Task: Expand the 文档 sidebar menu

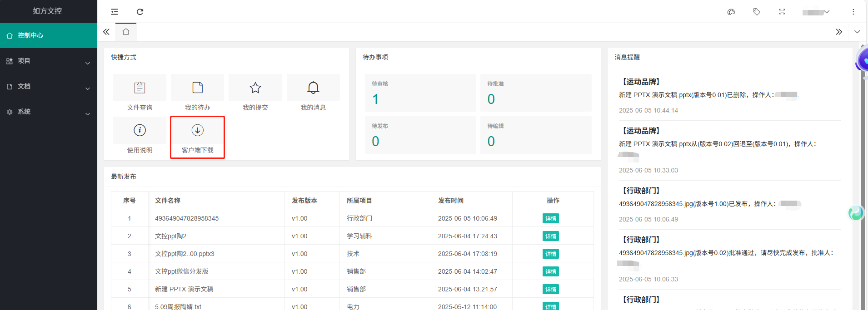Action: (48, 87)
